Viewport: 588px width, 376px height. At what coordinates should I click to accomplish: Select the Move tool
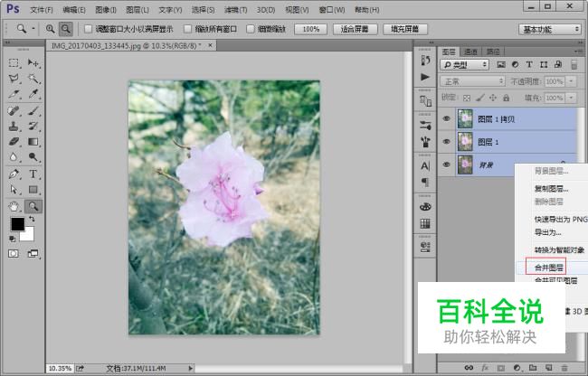click(33, 63)
